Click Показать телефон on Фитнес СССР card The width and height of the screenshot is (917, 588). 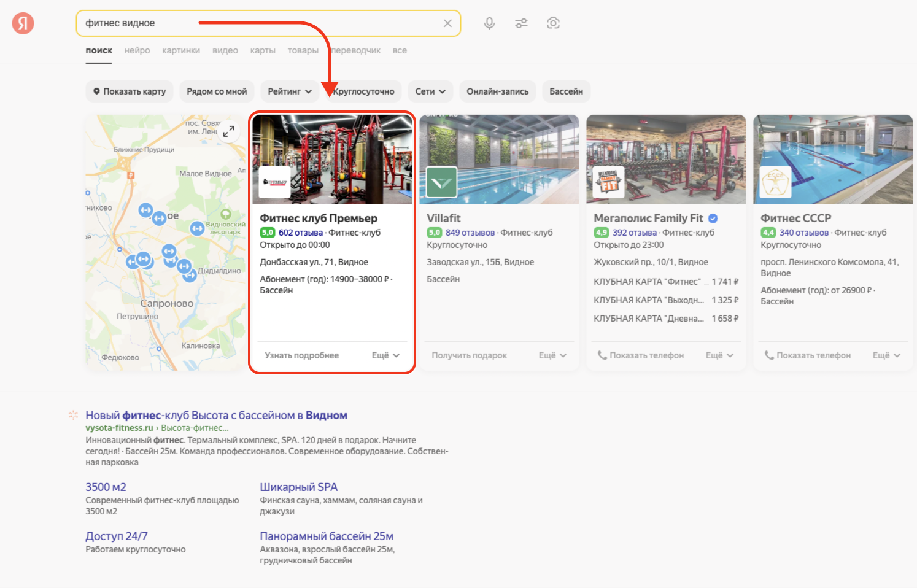(x=808, y=355)
